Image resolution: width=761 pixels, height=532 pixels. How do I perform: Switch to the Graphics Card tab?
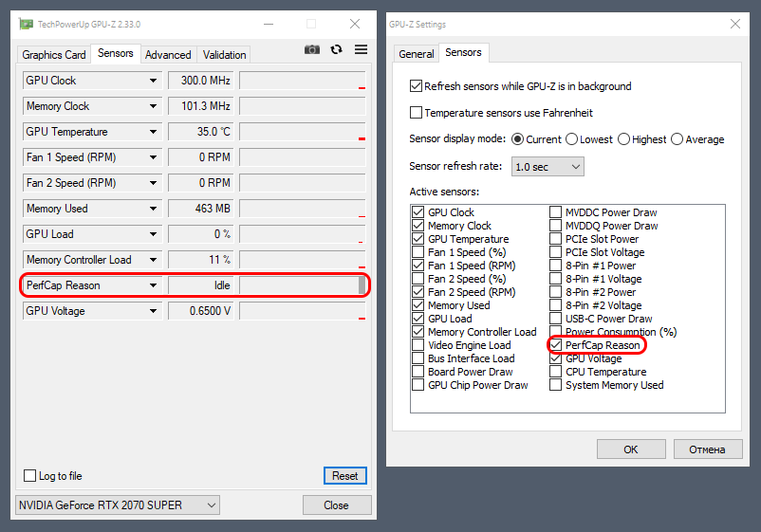coord(54,55)
